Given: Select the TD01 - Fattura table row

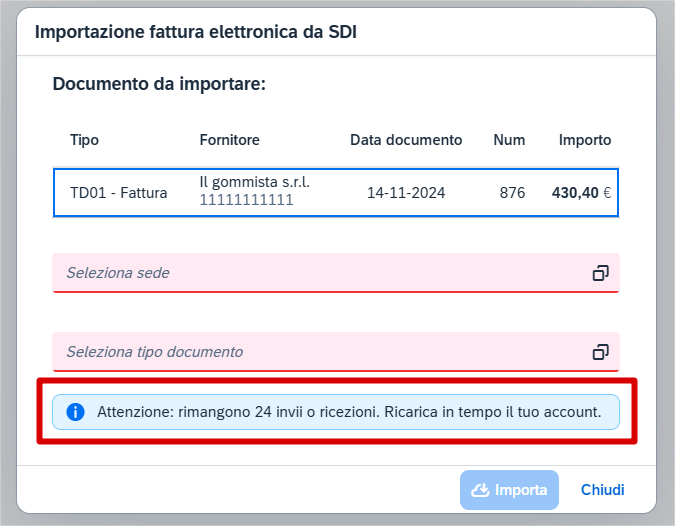Looking at the screenshot, I should pyautogui.click(x=336, y=192).
